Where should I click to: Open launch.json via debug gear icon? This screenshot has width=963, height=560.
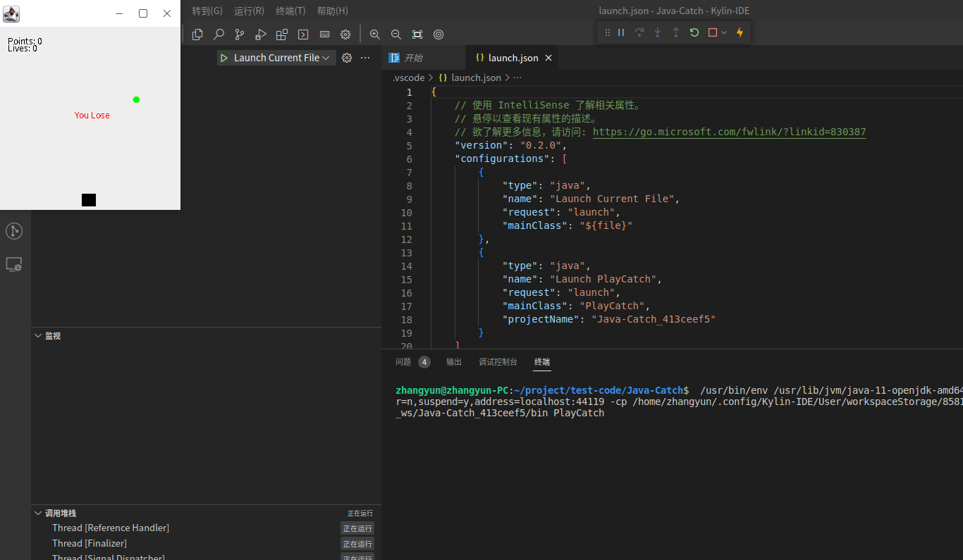point(347,58)
